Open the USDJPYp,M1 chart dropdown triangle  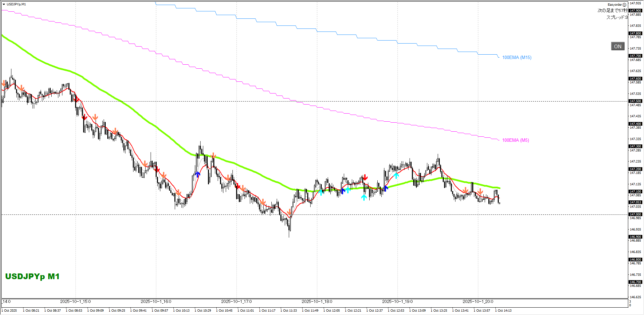pos(4,4)
